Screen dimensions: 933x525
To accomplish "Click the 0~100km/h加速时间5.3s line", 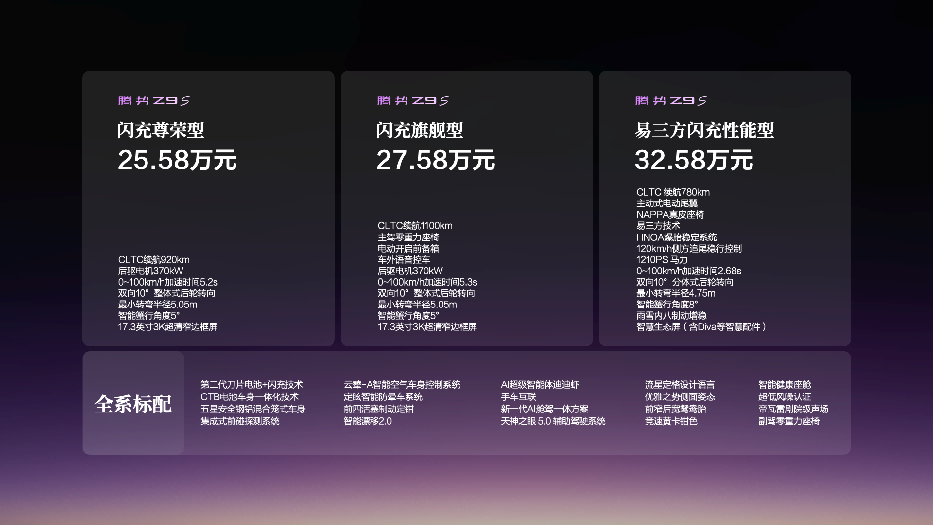I will 427,282.
